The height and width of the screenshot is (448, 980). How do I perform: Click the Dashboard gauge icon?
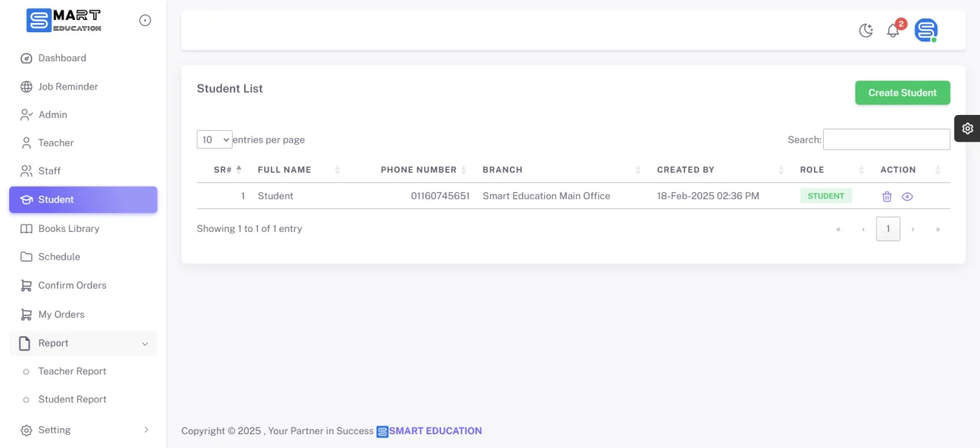click(26, 58)
